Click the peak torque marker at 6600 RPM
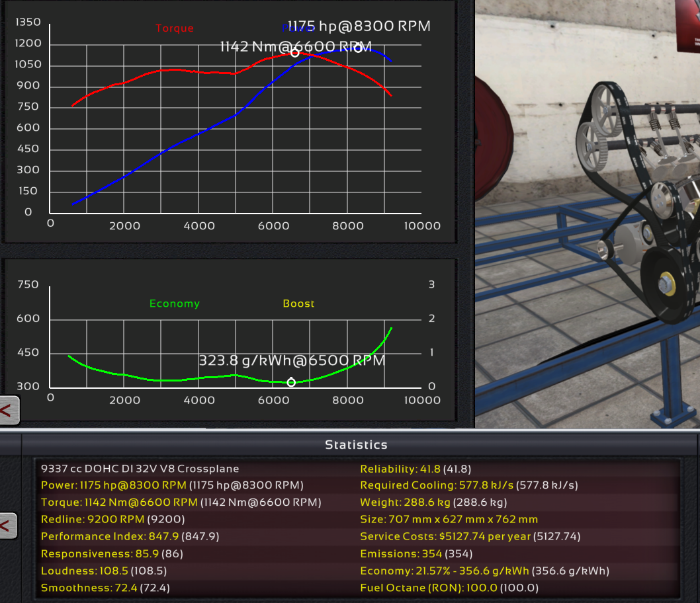Screen dimensions: 700x603 295,53
